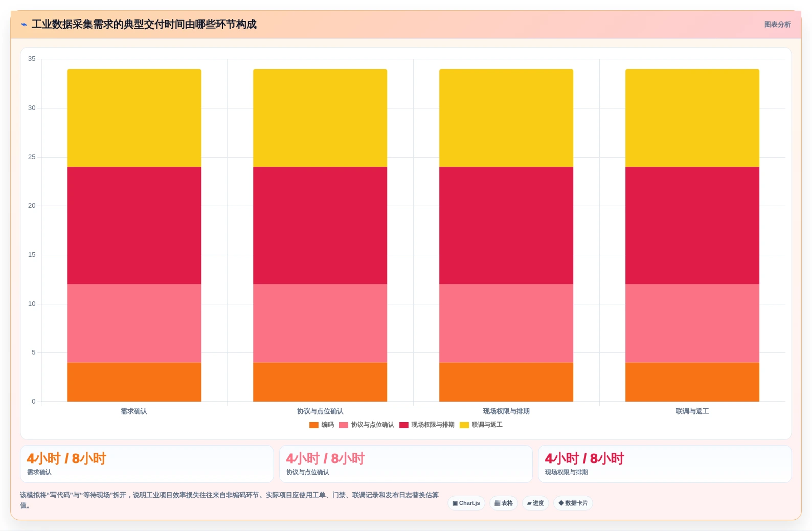
Task: Click pink segment of 现场权限与排期 bar
Action: point(506,323)
